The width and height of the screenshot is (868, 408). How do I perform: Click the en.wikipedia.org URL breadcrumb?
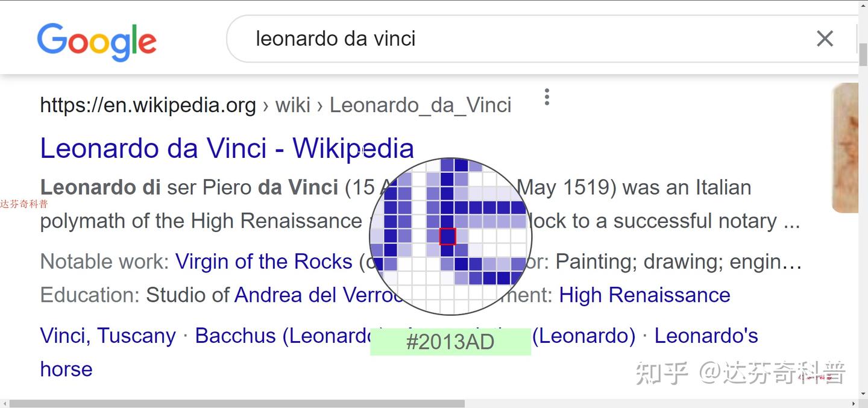click(148, 105)
